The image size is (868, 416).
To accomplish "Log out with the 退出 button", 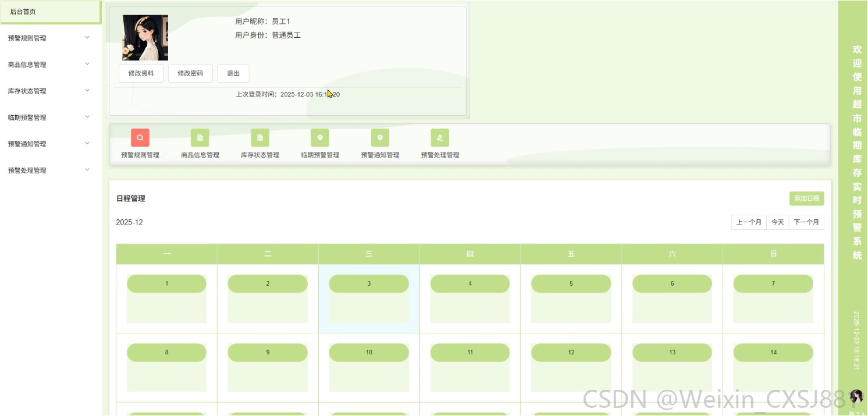I will [233, 73].
